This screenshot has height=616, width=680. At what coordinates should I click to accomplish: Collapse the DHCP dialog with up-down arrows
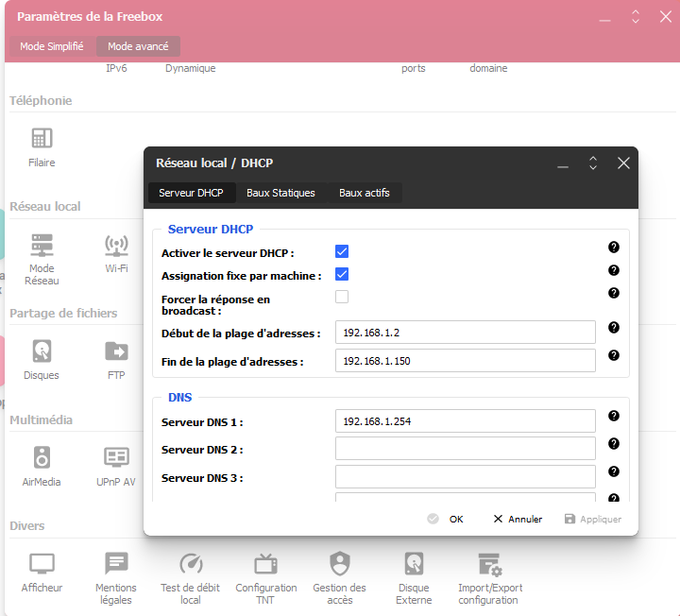pos(593,163)
